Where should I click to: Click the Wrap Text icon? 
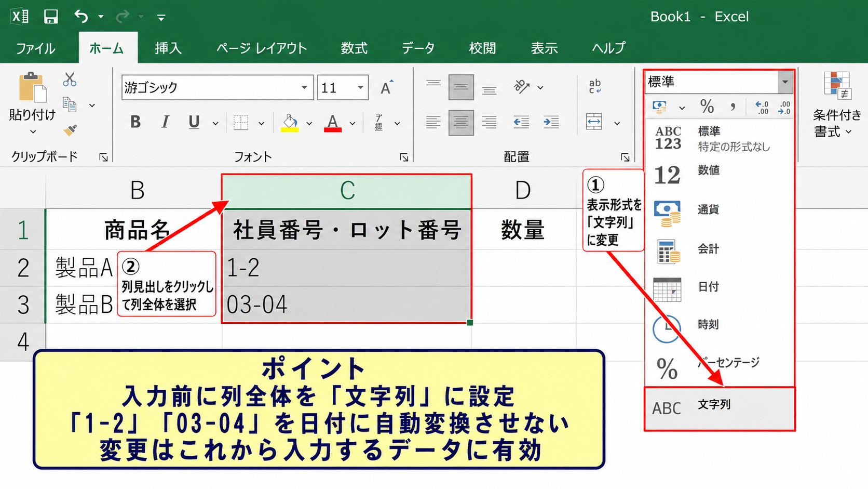point(595,86)
